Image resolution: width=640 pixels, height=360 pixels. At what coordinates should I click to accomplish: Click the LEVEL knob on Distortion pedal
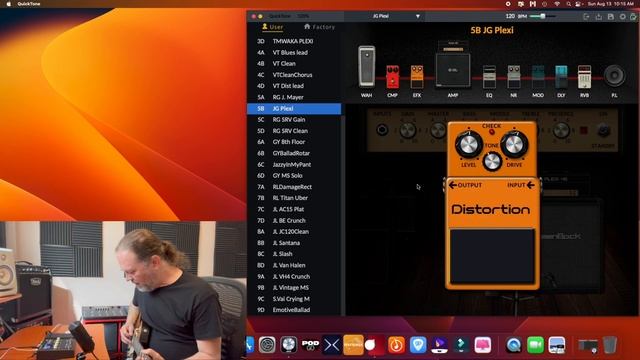click(x=469, y=144)
